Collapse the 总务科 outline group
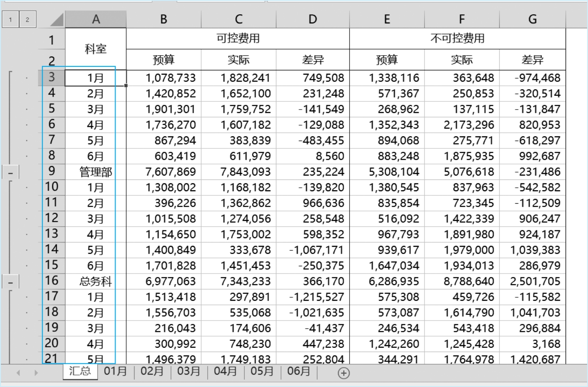The height and width of the screenshot is (387, 588). (11, 283)
